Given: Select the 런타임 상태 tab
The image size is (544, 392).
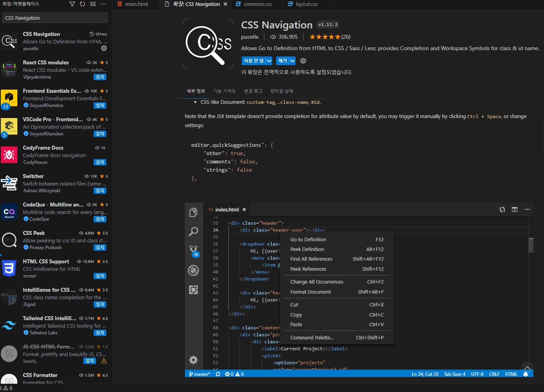Looking at the screenshot, I should [x=282, y=91].
